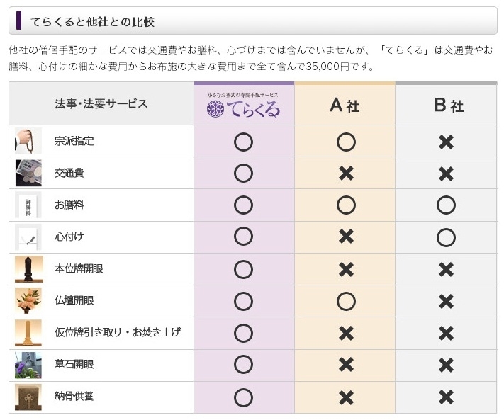The height and width of the screenshot is (420, 504).
Task: Click the A社 cross mark for 交通費
Action: (x=346, y=174)
